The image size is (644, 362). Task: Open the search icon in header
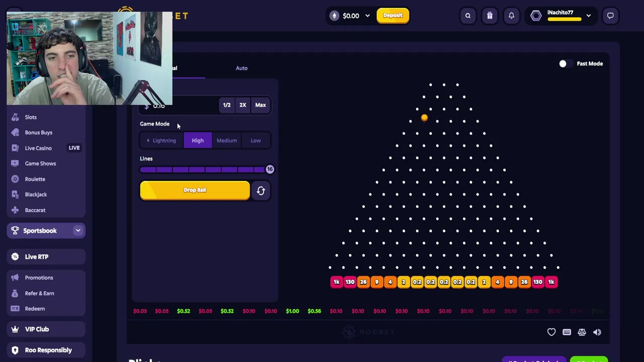pyautogui.click(x=468, y=16)
